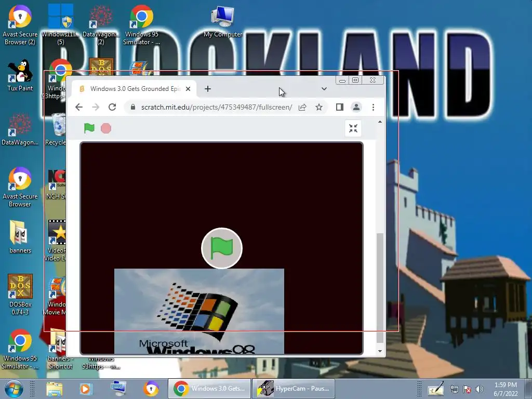Select Windows 95 Simulator icon at bottom left
This screenshot has width=532, height=399.
pos(20,349)
